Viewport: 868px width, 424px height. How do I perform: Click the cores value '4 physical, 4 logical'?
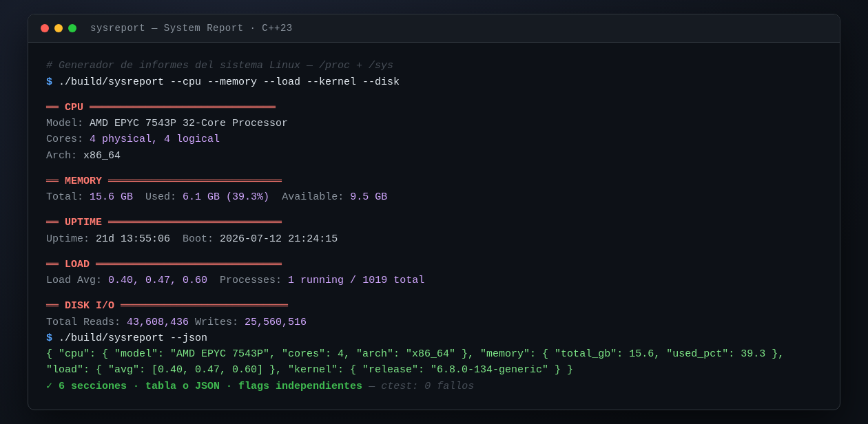[x=155, y=139]
